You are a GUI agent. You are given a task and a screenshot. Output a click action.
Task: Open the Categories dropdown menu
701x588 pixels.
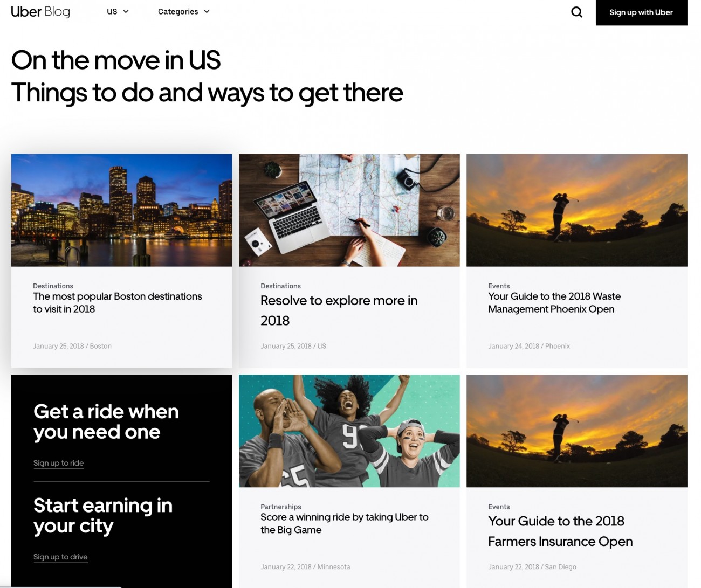[x=183, y=11]
